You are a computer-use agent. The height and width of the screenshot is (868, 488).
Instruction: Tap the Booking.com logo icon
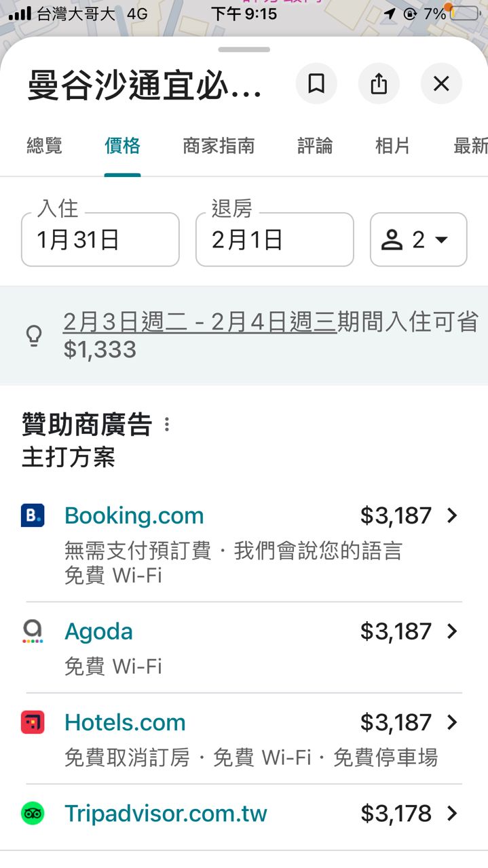pos(33,516)
